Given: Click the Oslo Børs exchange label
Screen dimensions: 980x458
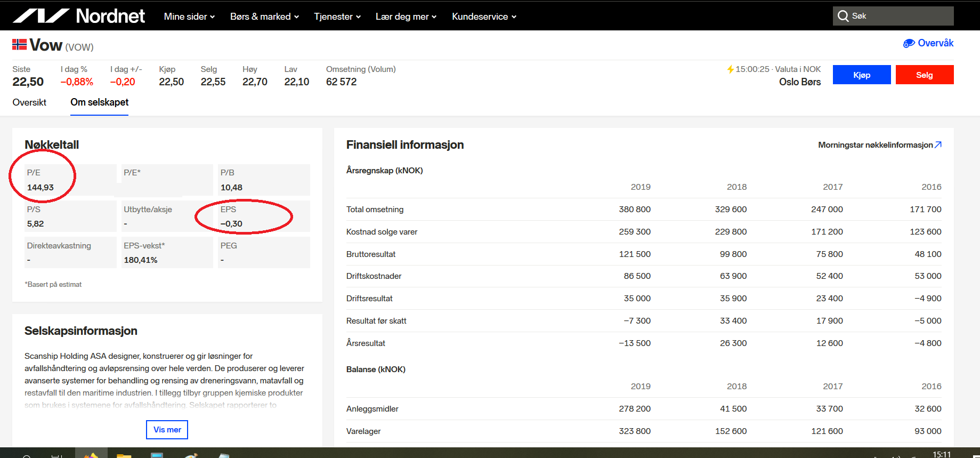Looking at the screenshot, I should point(800,82).
